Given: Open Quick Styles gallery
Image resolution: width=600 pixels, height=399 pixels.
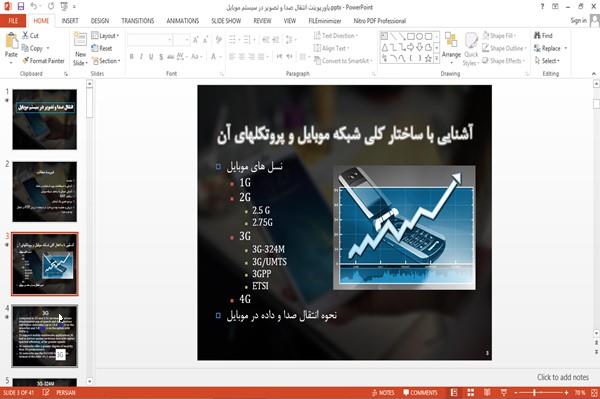Looking at the screenshot, I should tap(471, 49).
